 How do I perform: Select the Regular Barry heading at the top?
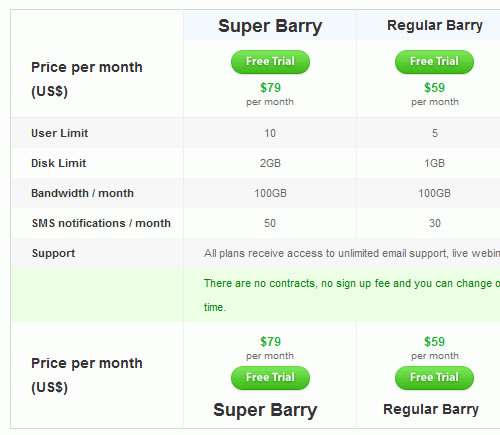click(x=435, y=26)
